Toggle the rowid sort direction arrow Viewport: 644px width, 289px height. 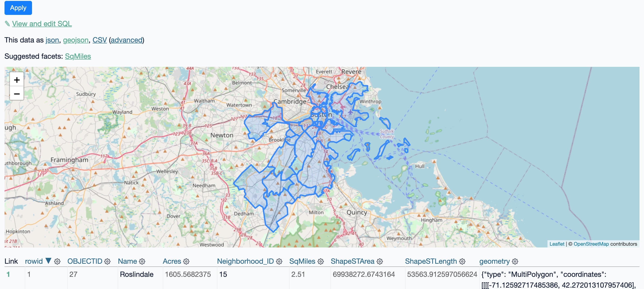pos(48,261)
